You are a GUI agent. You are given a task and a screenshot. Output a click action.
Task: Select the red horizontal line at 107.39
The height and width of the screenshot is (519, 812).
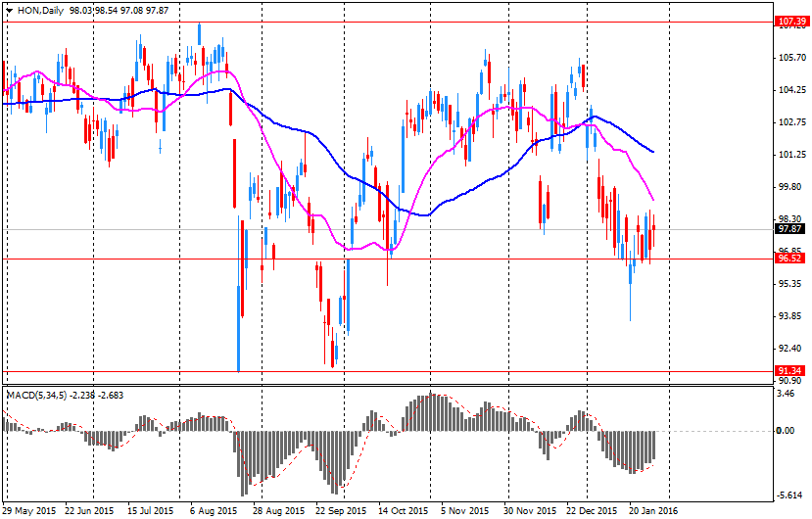pyautogui.click(x=392, y=21)
